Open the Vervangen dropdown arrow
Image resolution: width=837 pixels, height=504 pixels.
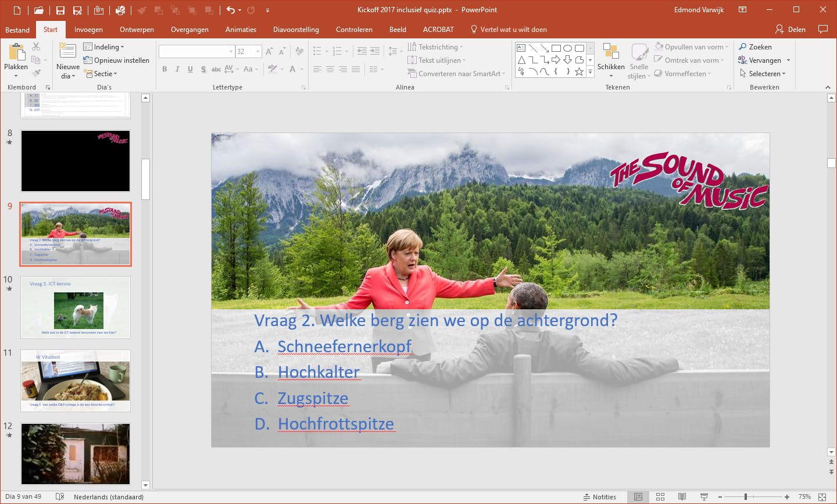789,60
